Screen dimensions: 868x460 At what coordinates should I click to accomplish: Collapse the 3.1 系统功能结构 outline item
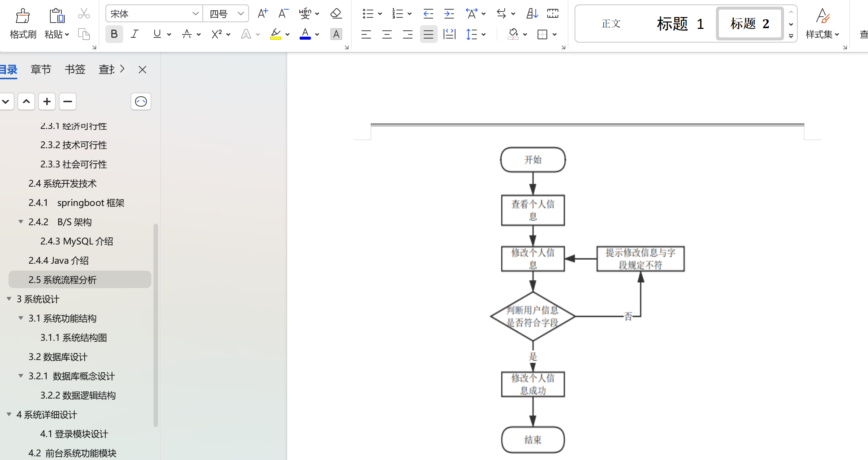21,318
